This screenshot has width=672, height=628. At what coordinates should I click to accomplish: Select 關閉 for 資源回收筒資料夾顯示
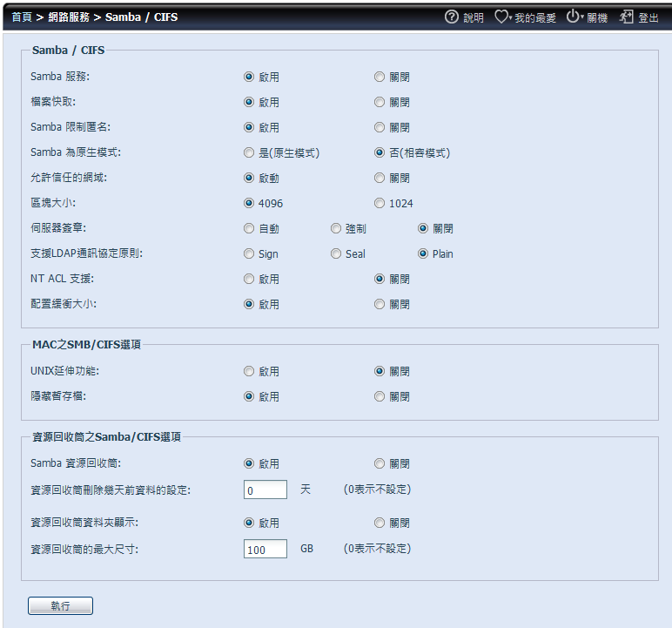click(x=380, y=523)
